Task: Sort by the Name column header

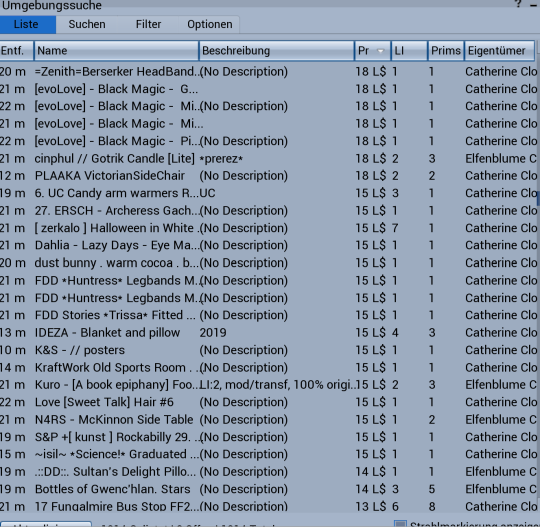Action: 116,51
